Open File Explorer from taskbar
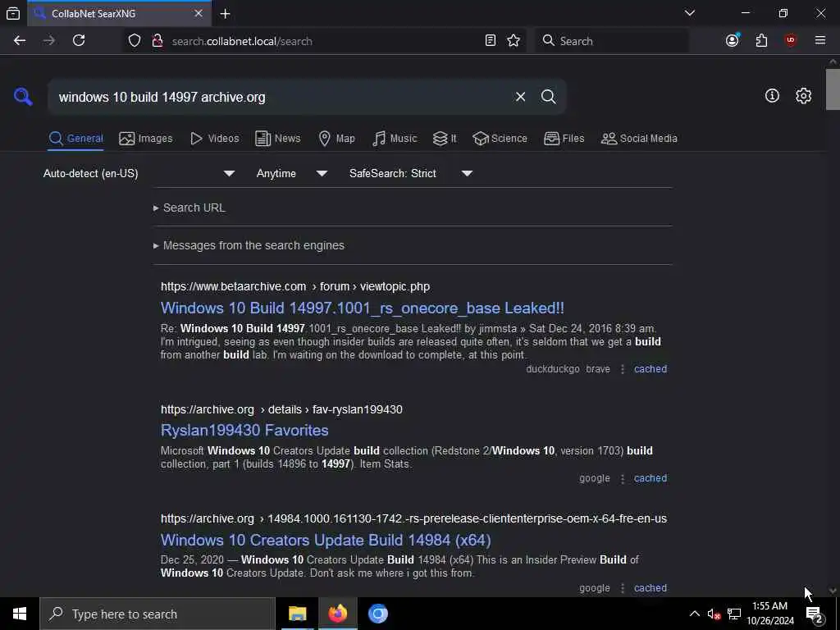Screen dimensions: 840x630 [297, 614]
